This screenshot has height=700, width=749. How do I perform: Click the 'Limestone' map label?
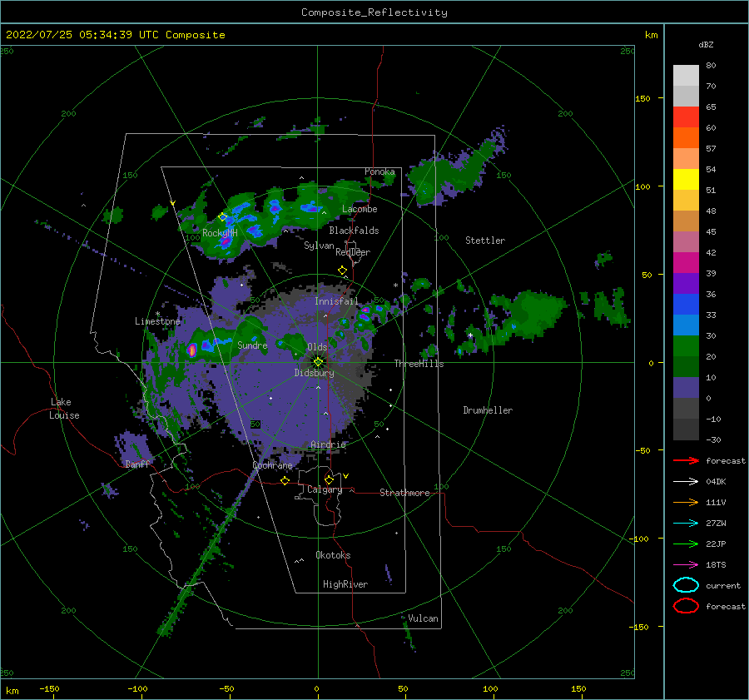coord(157,321)
